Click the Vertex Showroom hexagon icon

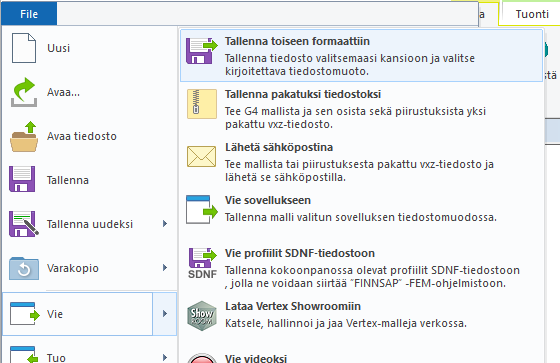point(202,315)
